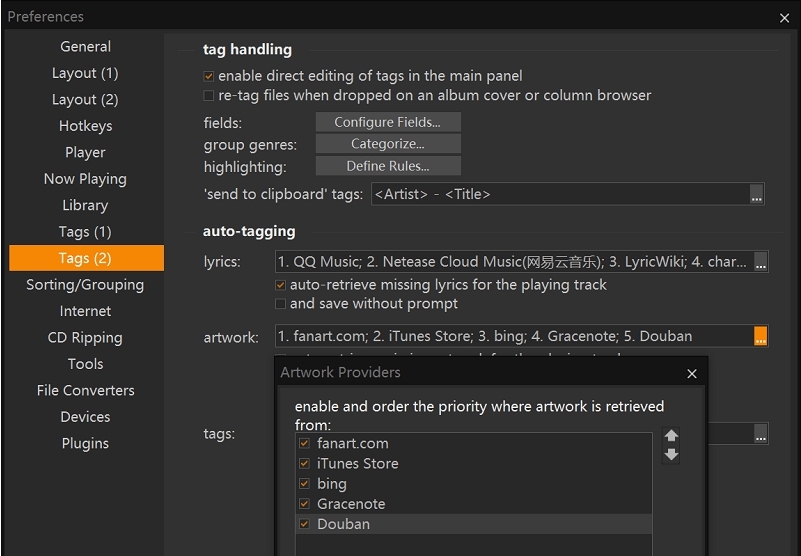The width and height of the screenshot is (801, 556).
Task: Click ellipsis button next to tags field
Action: (x=761, y=434)
